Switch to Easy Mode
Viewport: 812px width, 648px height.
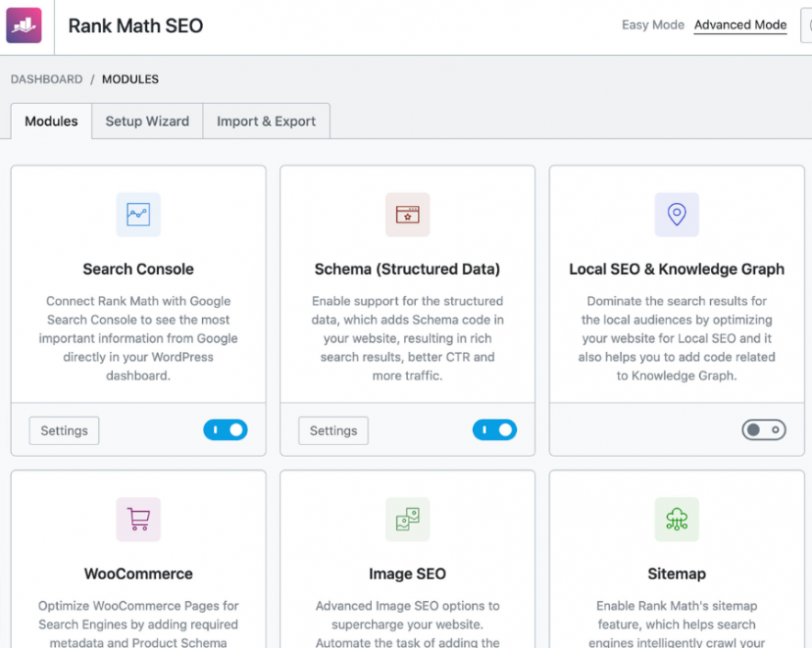coord(652,25)
